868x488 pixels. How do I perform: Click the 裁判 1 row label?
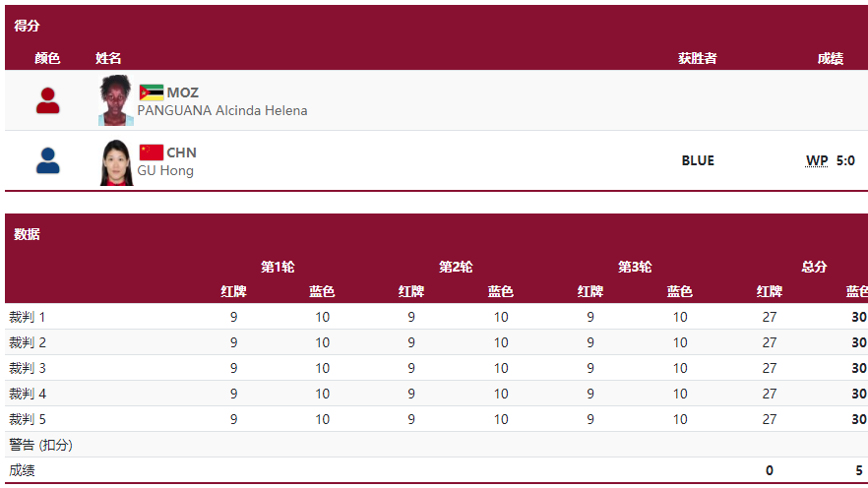(x=28, y=317)
